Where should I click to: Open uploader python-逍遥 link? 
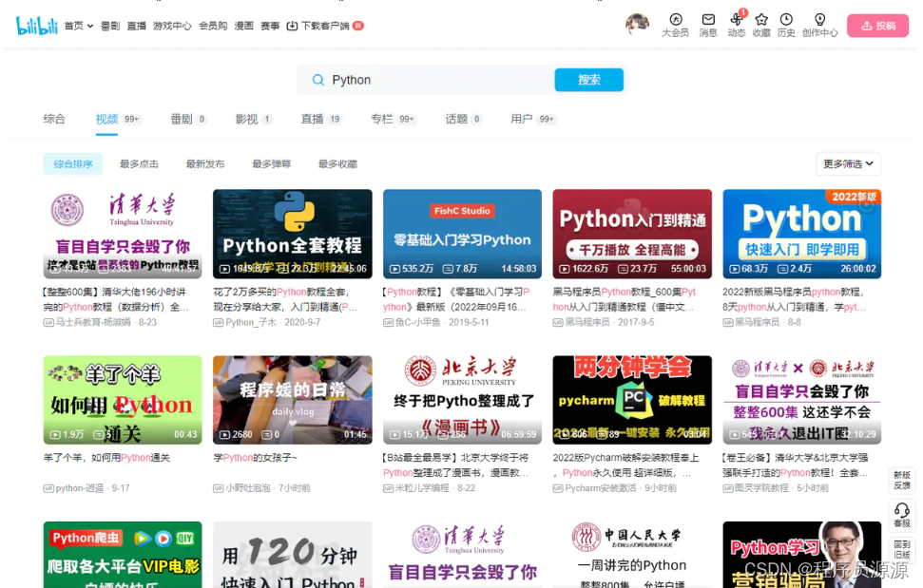(80, 488)
